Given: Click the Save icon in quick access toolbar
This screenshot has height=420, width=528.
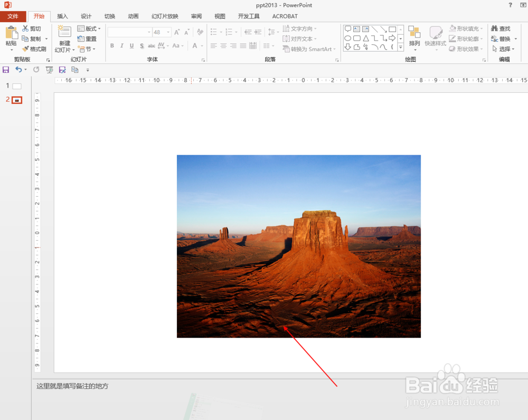Looking at the screenshot, I should (x=6, y=70).
